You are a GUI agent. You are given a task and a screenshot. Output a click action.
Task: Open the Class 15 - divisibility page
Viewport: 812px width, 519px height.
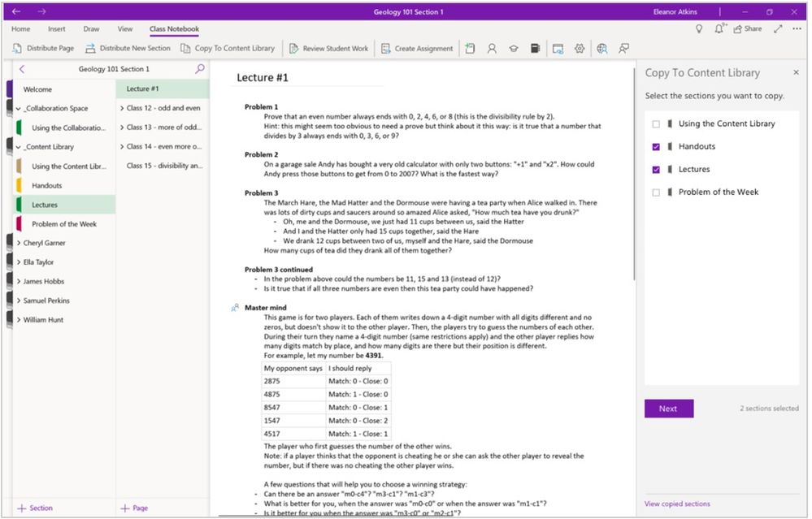pos(163,166)
